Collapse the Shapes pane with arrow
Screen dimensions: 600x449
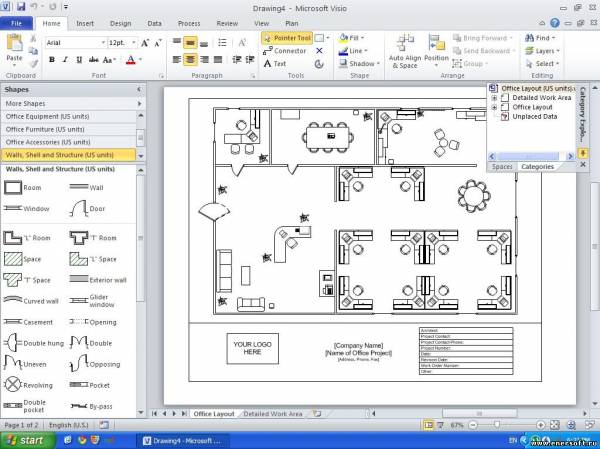(x=139, y=89)
